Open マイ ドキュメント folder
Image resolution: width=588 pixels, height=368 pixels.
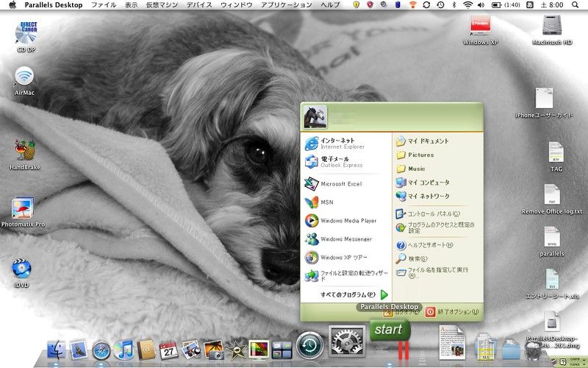423,141
